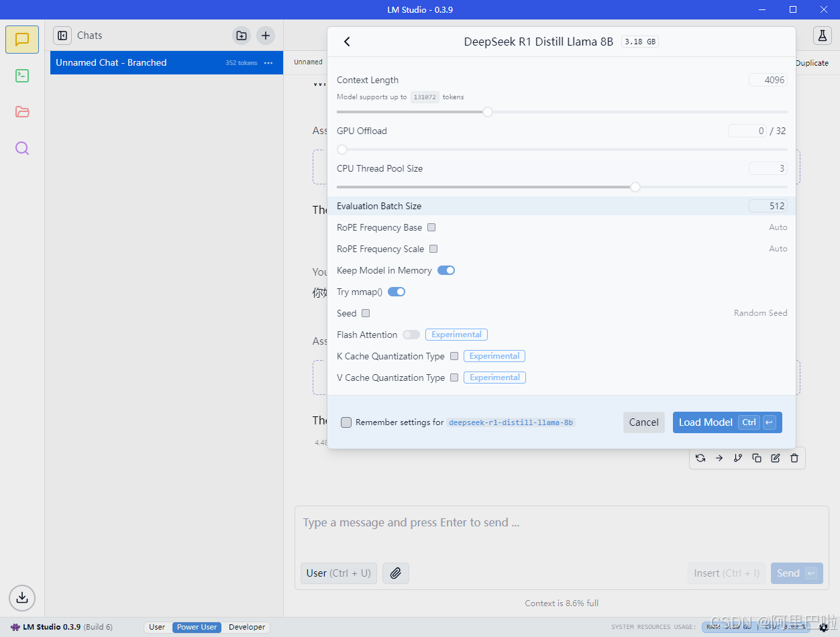The width and height of the screenshot is (840, 637).
Task: Select the Unnamed Chat - Branched chat
Action: (x=166, y=62)
